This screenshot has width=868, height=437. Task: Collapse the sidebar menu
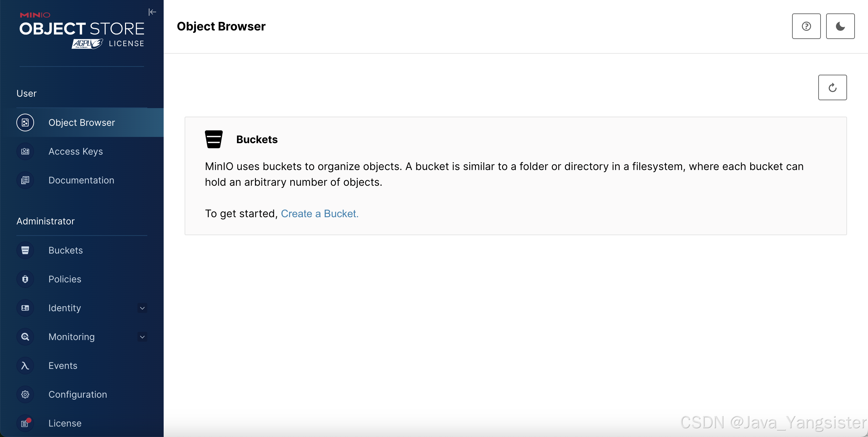coord(152,12)
